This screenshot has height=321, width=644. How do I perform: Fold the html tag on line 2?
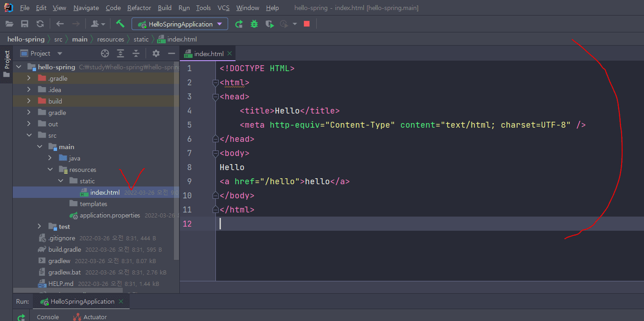[215, 83]
